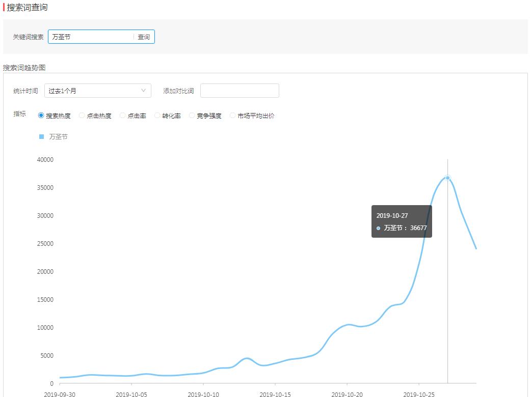Image resolution: width=532 pixels, height=397 pixels.
Task: Open the 统计时间 dropdown showing 过去1个月
Action: [98, 91]
